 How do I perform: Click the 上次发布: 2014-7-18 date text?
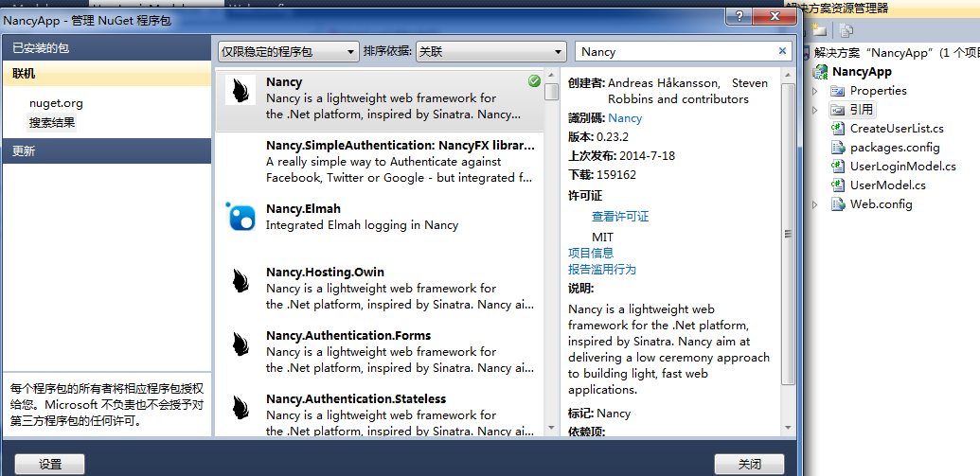tap(621, 156)
